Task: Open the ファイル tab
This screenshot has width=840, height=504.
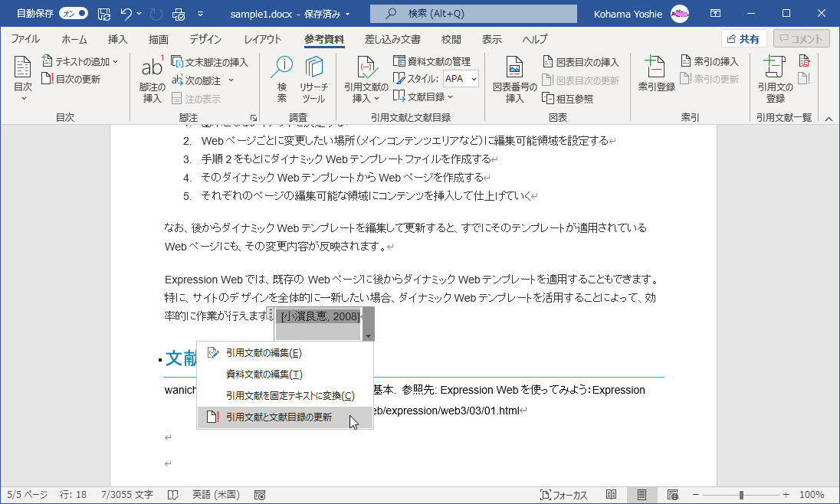Action: pos(25,39)
